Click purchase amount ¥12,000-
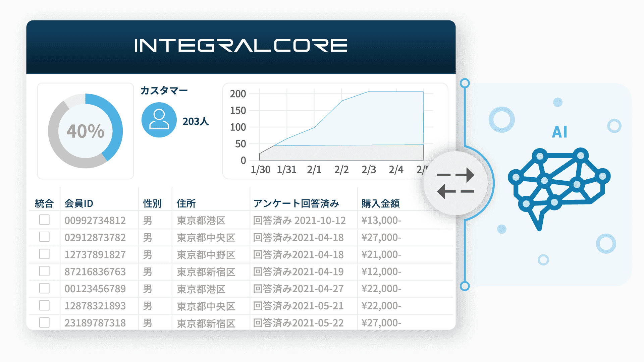644x362 pixels. [381, 271]
